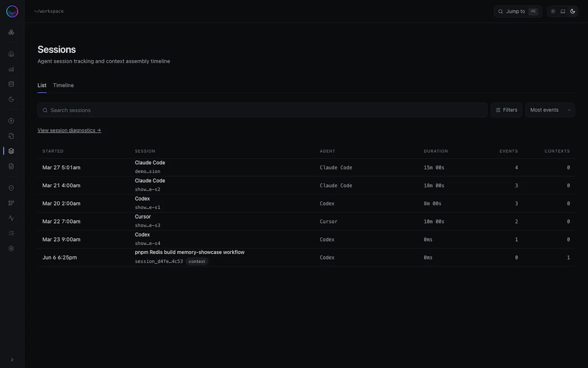Sort by the STARTED column header
The width and height of the screenshot is (588, 368).
point(53,151)
